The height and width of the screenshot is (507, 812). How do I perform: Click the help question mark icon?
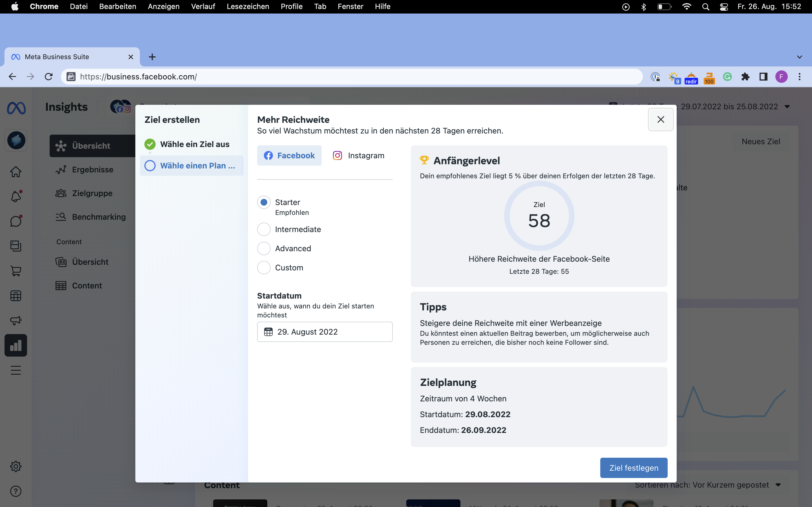click(x=16, y=491)
